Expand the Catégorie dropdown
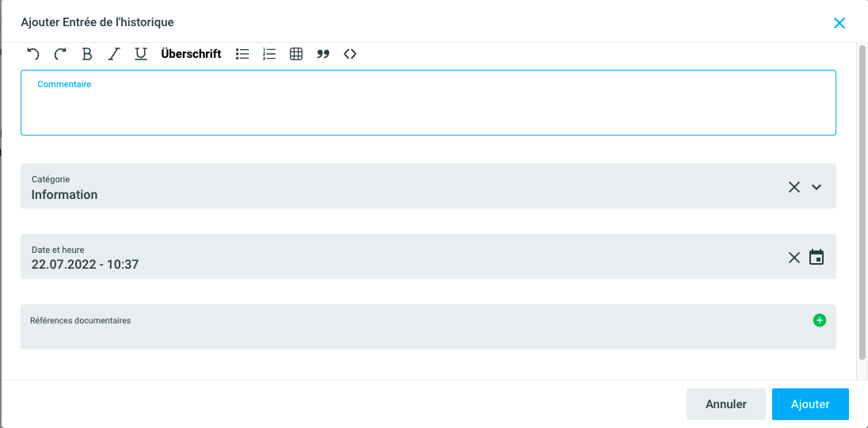 (817, 187)
